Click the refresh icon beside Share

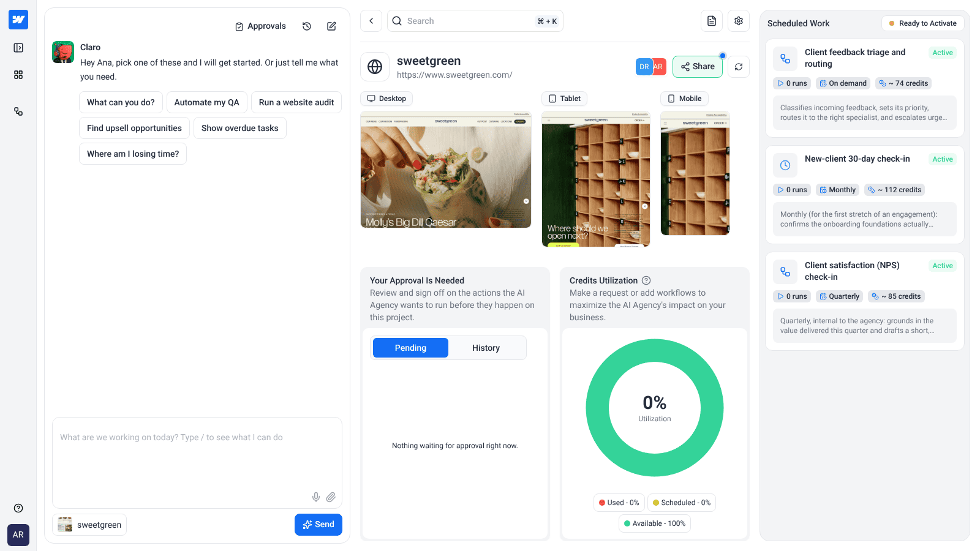tap(739, 67)
